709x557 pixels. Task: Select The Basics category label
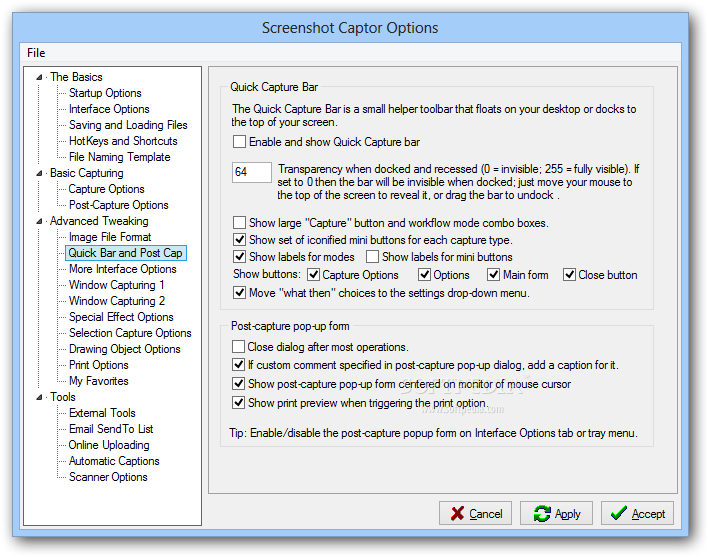pyautogui.click(x=76, y=77)
